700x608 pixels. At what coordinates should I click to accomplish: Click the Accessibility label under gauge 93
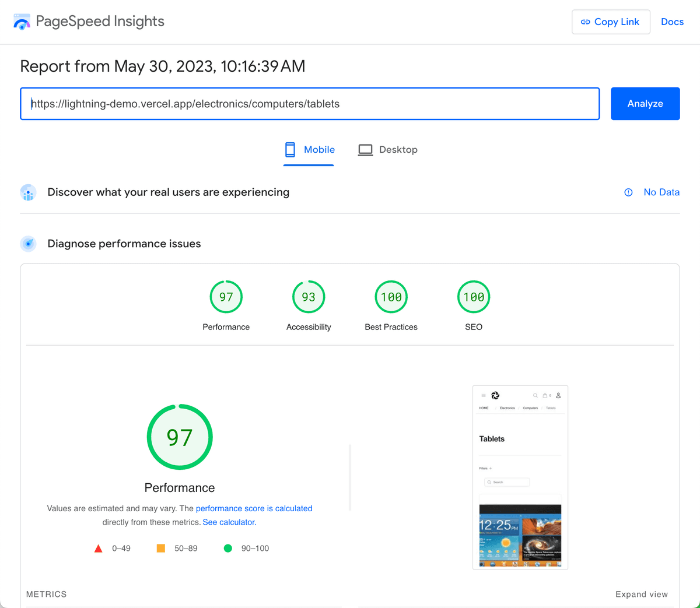(x=309, y=327)
